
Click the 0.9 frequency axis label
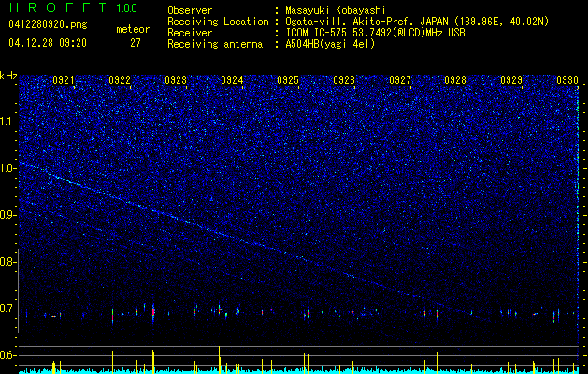(8, 215)
